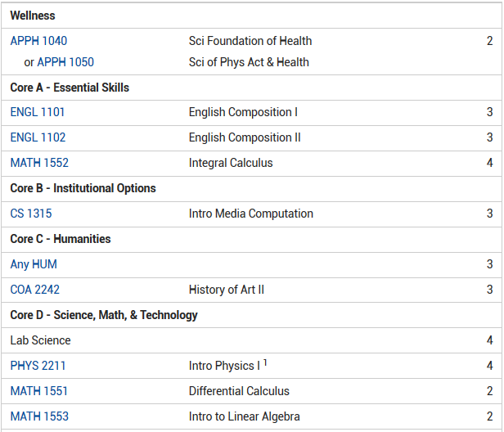Click the Core A - Essential Skills header
This screenshot has width=504, height=432.
(70, 88)
